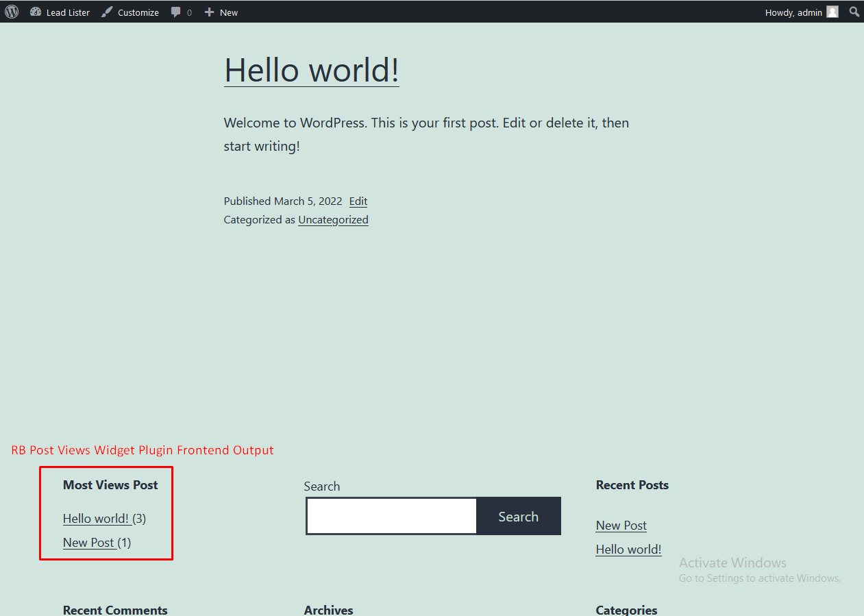Click the Search button

(x=519, y=517)
